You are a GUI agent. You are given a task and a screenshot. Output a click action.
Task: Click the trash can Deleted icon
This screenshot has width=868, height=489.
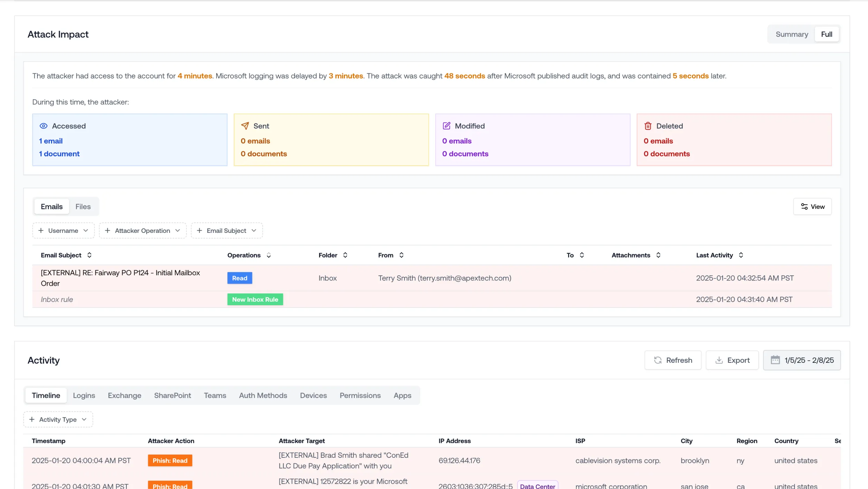point(648,126)
